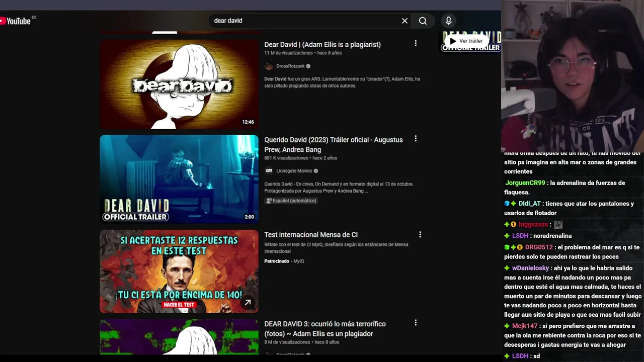Click the DrossRotzank channel avatar
Screen dimensions: 644x362
click(269, 66)
